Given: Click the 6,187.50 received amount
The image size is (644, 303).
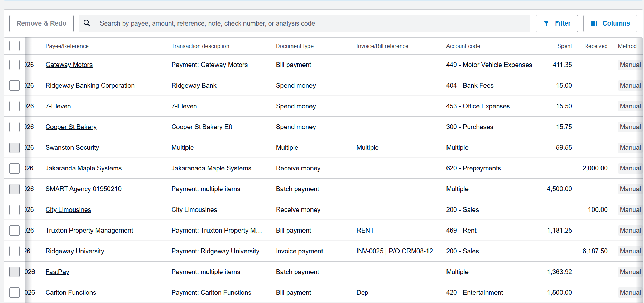Looking at the screenshot, I should 595,251.
